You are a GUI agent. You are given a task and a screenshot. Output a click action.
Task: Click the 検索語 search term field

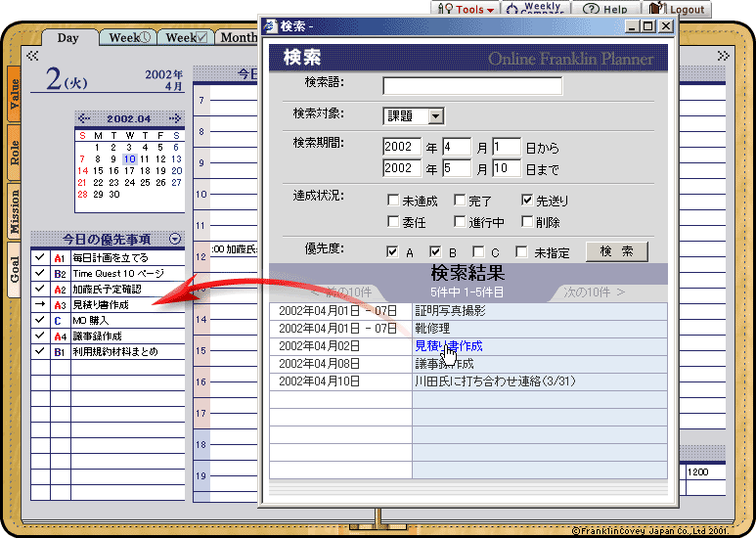[472, 86]
